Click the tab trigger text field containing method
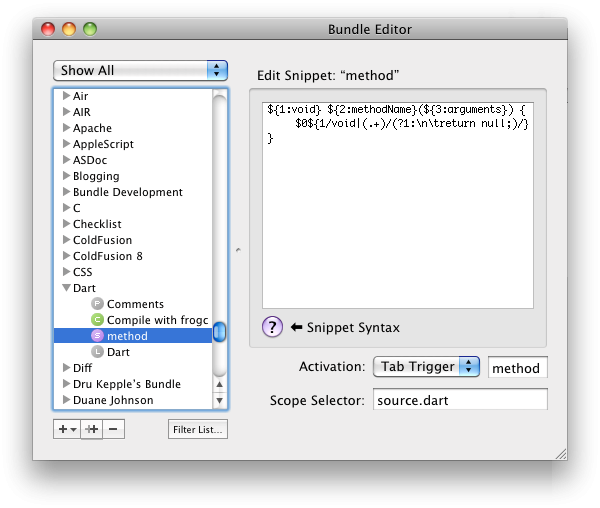This screenshot has width=600, height=508. pyautogui.click(x=517, y=368)
